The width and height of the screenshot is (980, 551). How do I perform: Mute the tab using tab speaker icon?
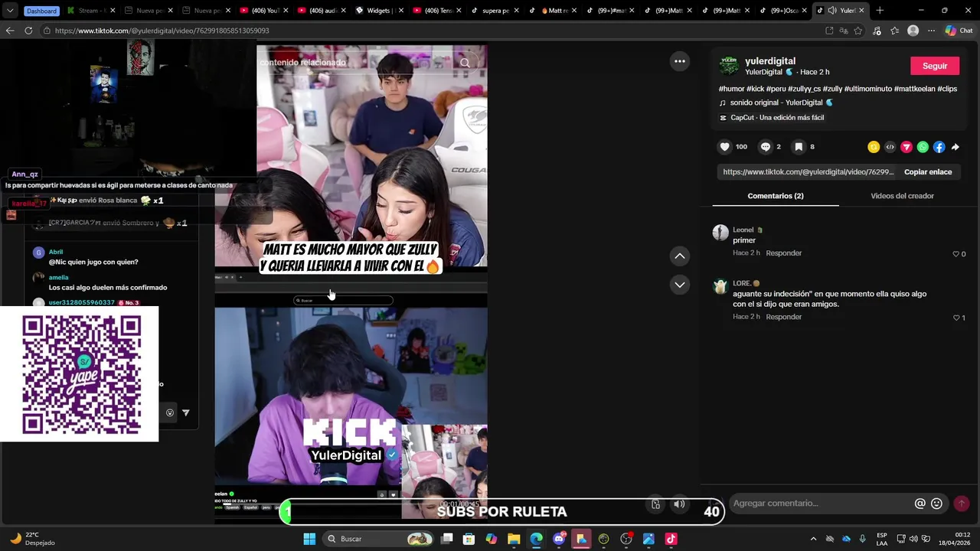coord(831,11)
